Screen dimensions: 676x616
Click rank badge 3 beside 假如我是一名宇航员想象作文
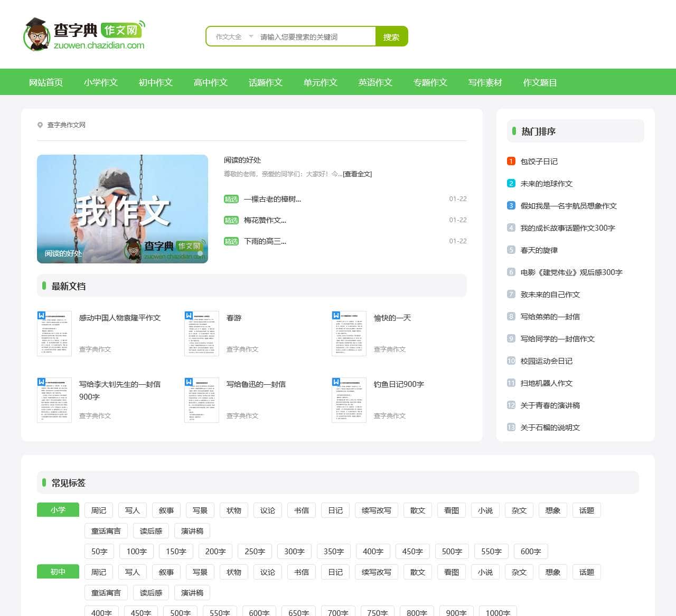click(x=511, y=205)
